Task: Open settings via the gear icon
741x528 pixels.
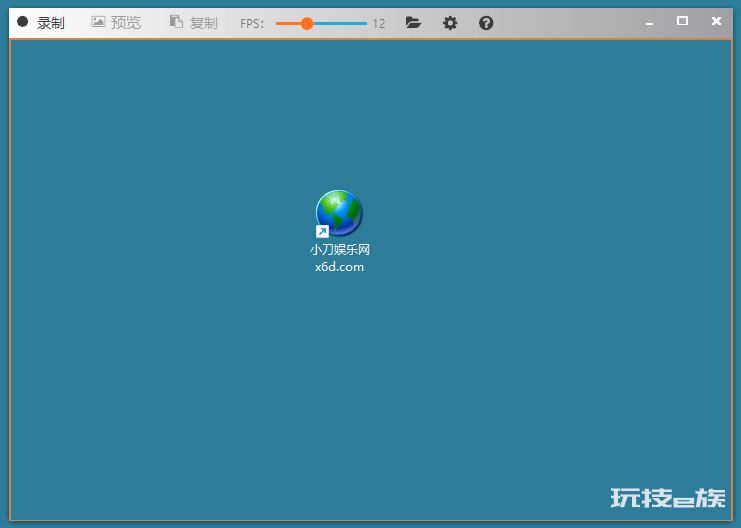Action: point(450,23)
